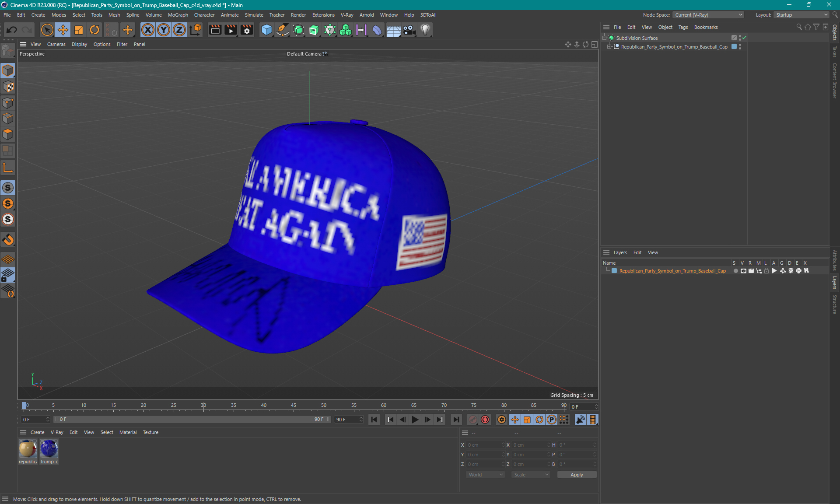Open the V-Ray menu
The image size is (840, 504).
pyautogui.click(x=347, y=15)
